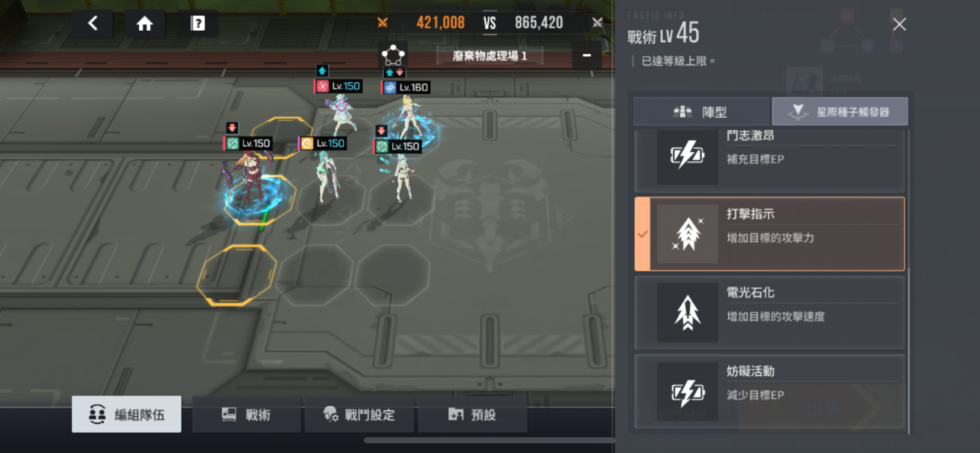Select the 妨礙活動 EP reduction tactic
Screen dimensions: 980x453
tap(769, 391)
